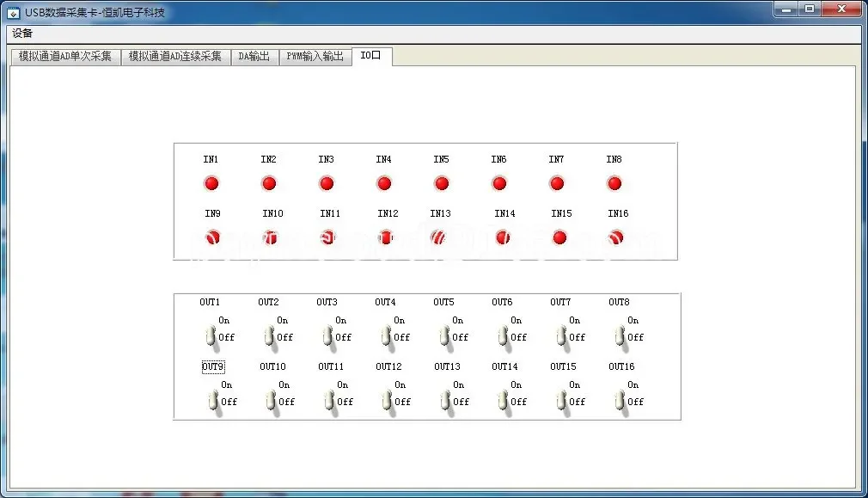The height and width of the screenshot is (498, 868).
Task: Click the IN2 red indicator LED
Action: tap(269, 183)
